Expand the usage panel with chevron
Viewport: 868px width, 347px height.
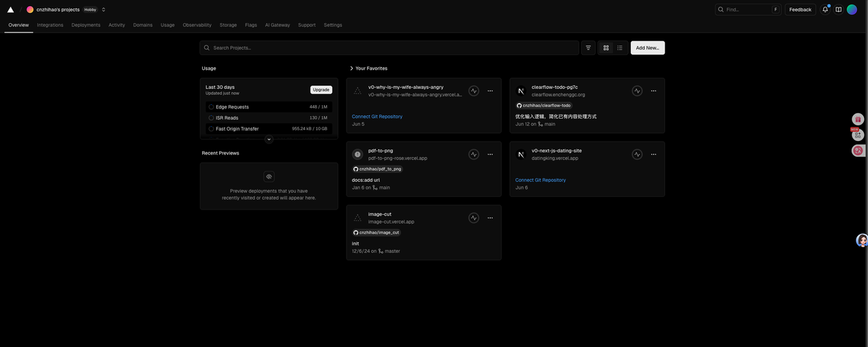pos(269,140)
